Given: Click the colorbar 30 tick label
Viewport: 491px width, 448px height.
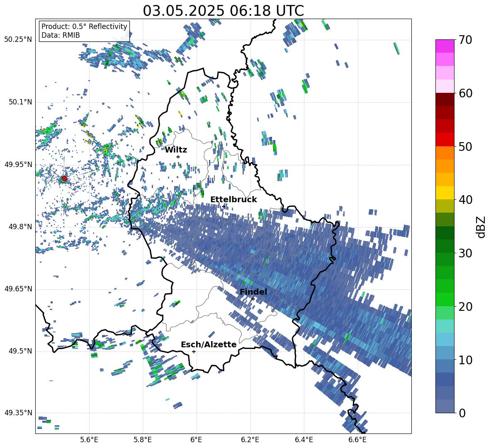Looking at the screenshot, I should point(465,253).
